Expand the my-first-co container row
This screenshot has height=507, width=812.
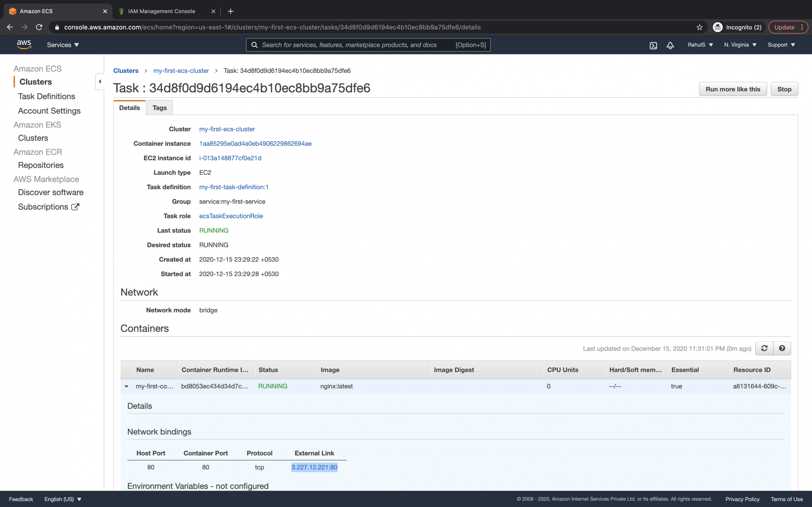tap(126, 386)
